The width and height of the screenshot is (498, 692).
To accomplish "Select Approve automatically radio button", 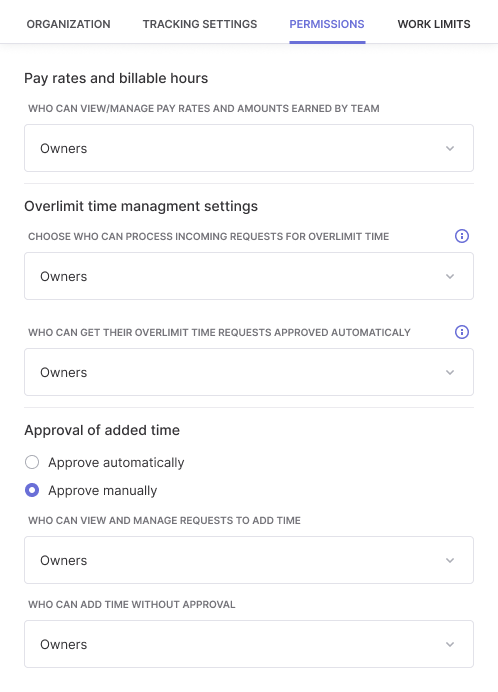I will click(32, 462).
